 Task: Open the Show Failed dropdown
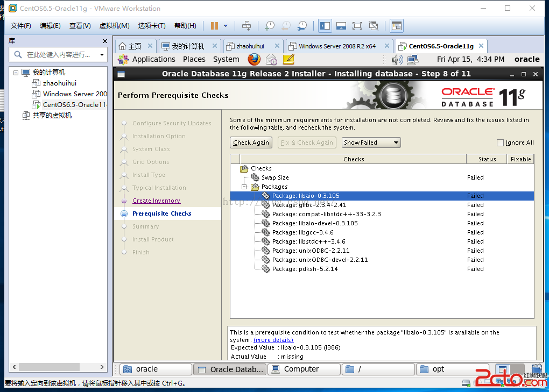(x=371, y=142)
